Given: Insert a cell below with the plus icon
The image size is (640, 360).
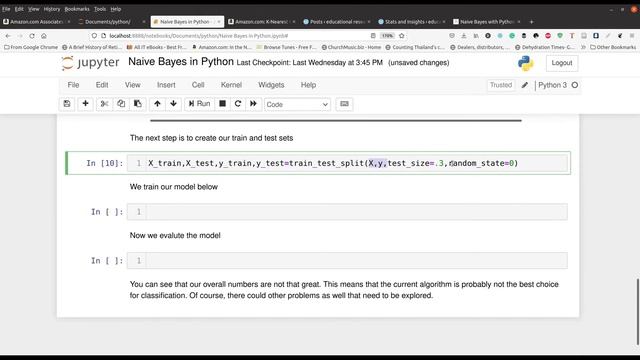Looking at the screenshot, I should click(85, 104).
